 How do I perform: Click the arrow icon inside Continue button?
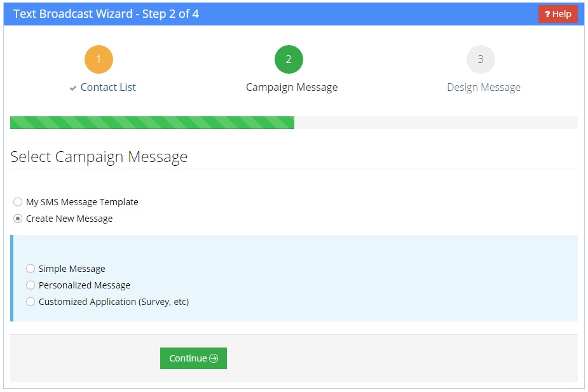tap(214, 358)
